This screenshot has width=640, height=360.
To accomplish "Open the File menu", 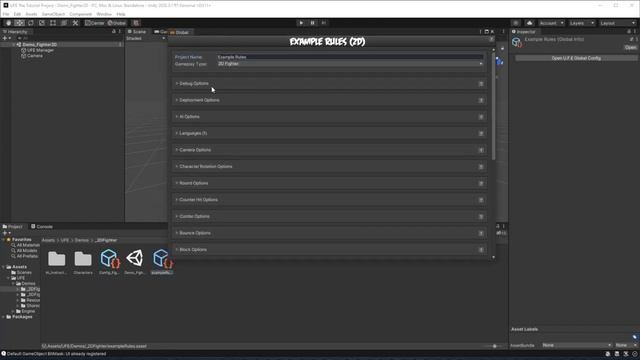I will [x=6, y=14].
